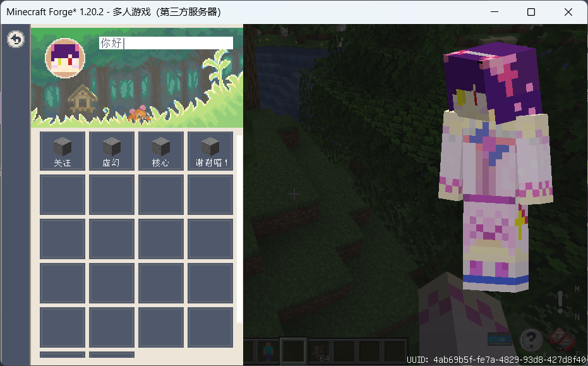Screen dimensions: 588x366
Task: Click the white scrollbar beside the slot grid
Action: click(x=239, y=229)
